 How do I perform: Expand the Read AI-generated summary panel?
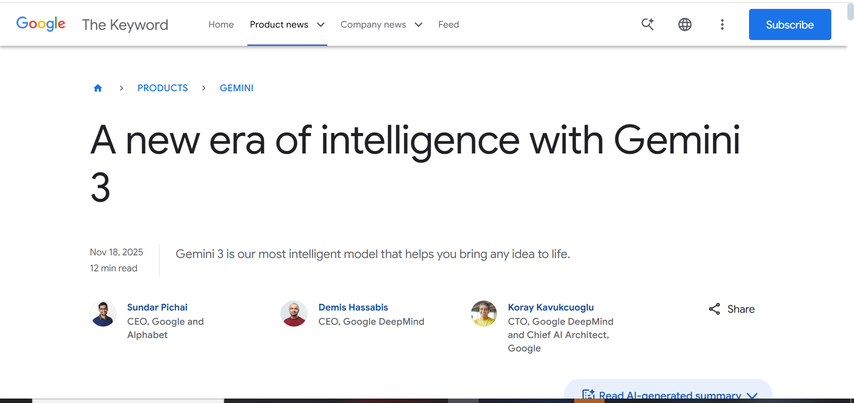coord(668,395)
